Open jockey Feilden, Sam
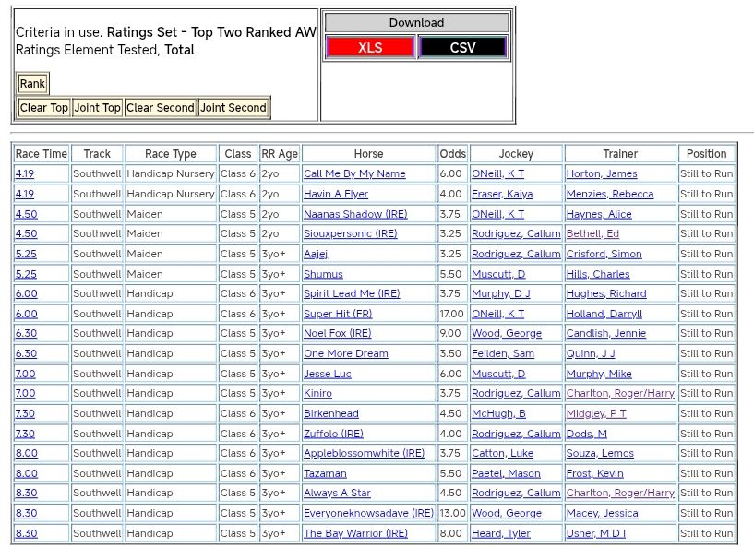Viewport: 754px width, 560px height. [x=503, y=353]
